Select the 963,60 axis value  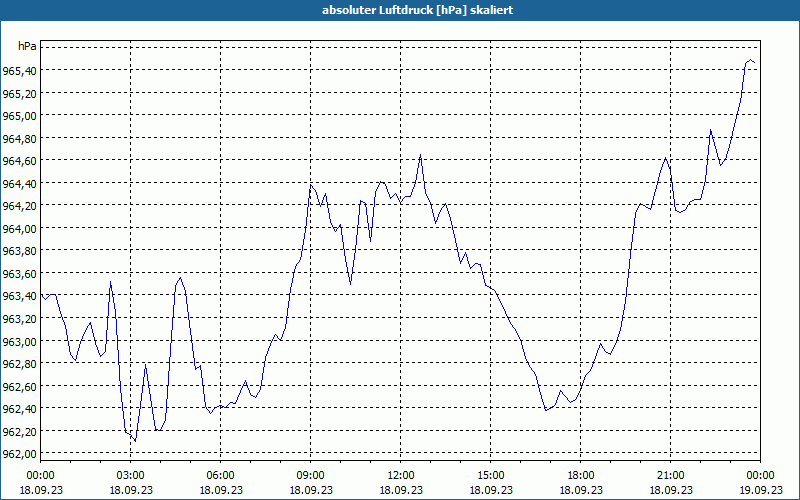click(x=19, y=273)
